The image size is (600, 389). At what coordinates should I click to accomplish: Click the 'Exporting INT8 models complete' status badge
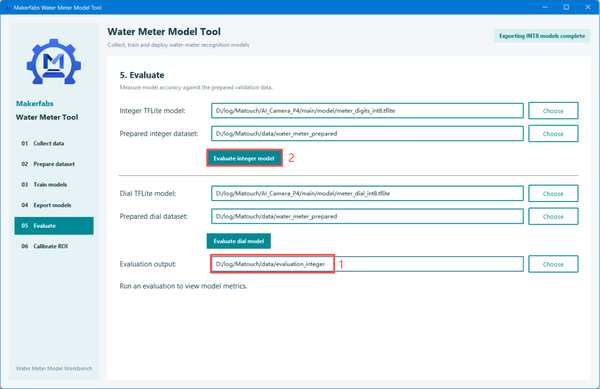click(542, 36)
